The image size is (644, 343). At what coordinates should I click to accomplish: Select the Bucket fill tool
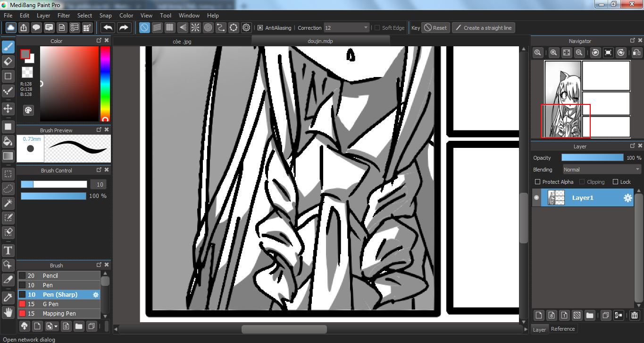pyautogui.click(x=8, y=141)
